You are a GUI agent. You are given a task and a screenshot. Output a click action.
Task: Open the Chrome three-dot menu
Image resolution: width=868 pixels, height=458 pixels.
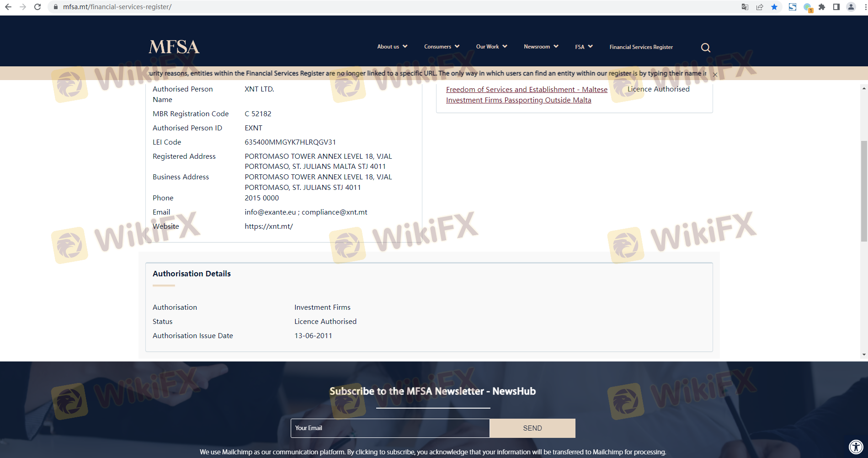(865, 7)
